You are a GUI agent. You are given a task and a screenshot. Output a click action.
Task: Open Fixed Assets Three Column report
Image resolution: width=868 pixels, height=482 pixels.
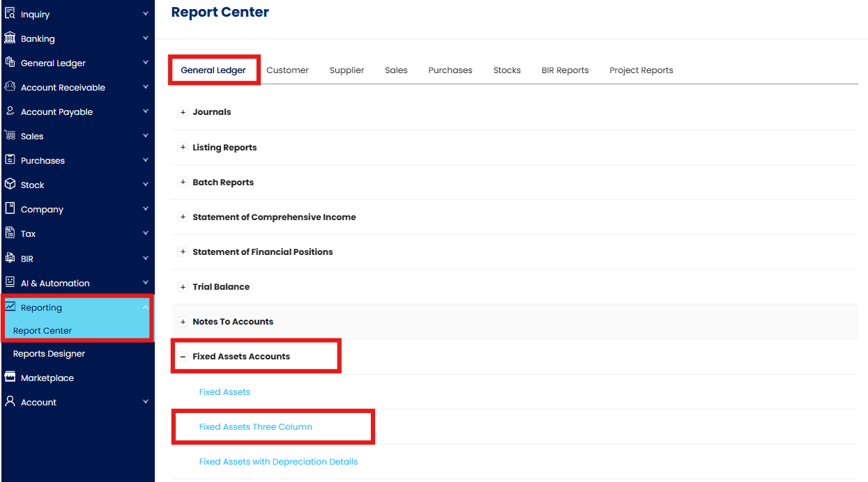[255, 426]
